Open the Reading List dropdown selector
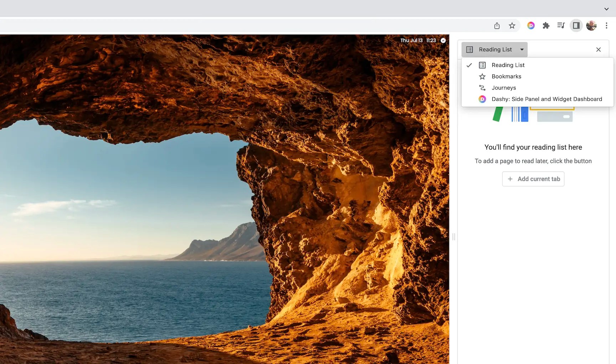This screenshot has width=616, height=364. pos(494,50)
